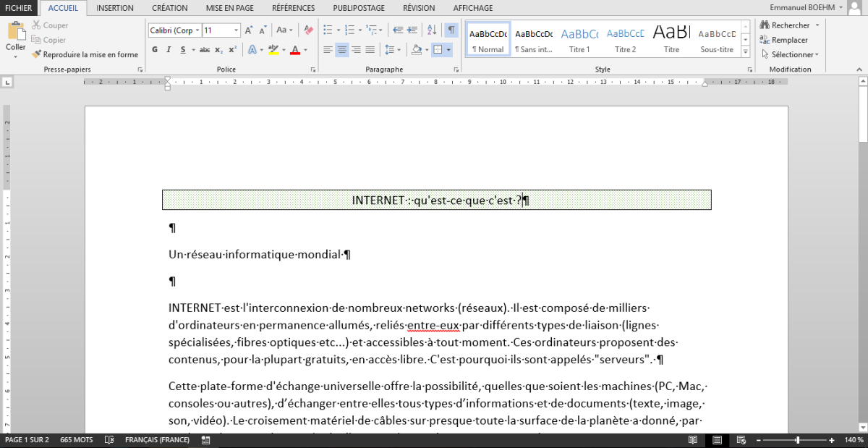
Task: Sort text with the A-Z sort icon
Action: tap(432, 30)
